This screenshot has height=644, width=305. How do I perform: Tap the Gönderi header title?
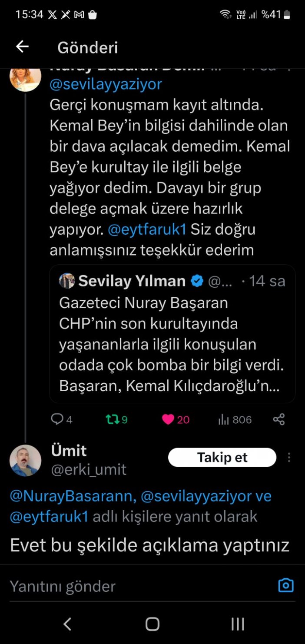87,48
